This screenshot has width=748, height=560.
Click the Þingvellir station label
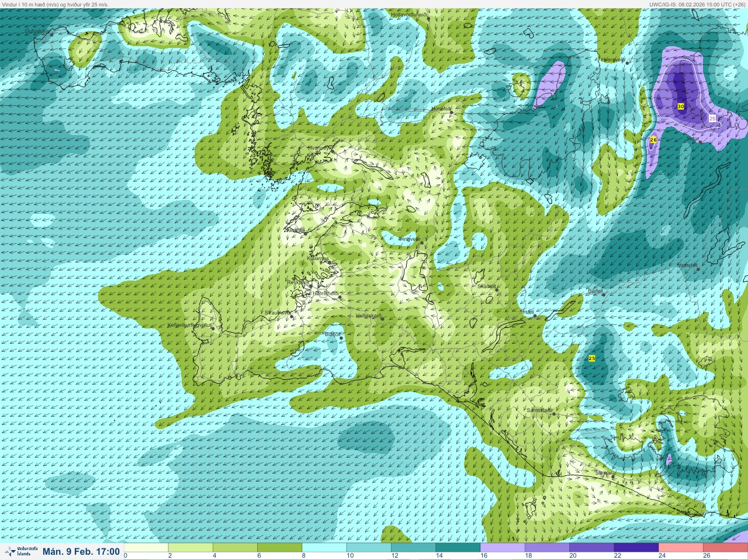[408, 239]
